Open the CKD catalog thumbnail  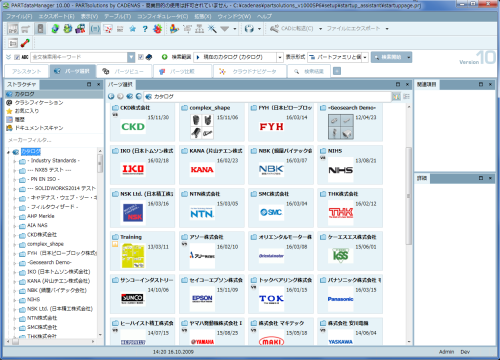133,127
